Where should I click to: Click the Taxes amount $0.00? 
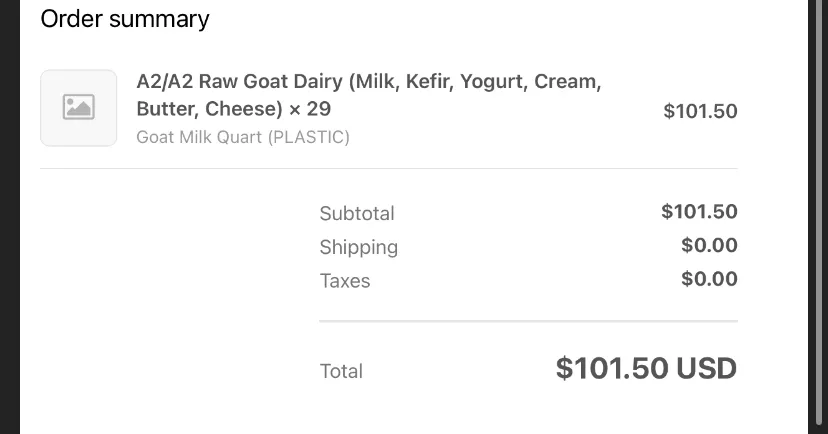709,279
